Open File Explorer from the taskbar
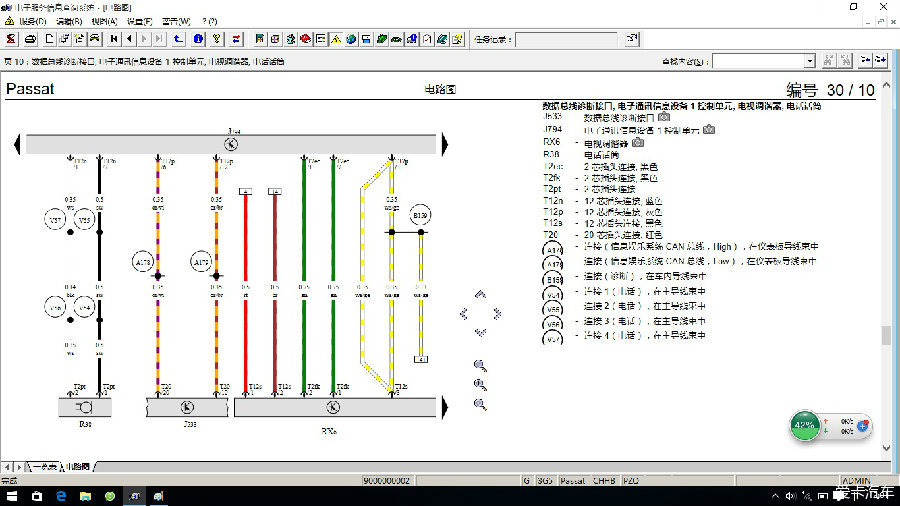This screenshot has width=900, height=506. (x=86, y=496)
